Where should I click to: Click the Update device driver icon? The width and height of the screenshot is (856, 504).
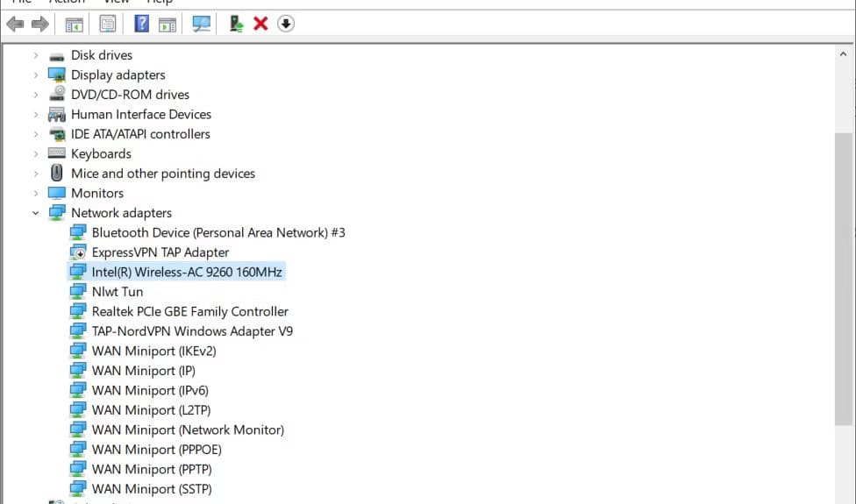click(236, 24)
